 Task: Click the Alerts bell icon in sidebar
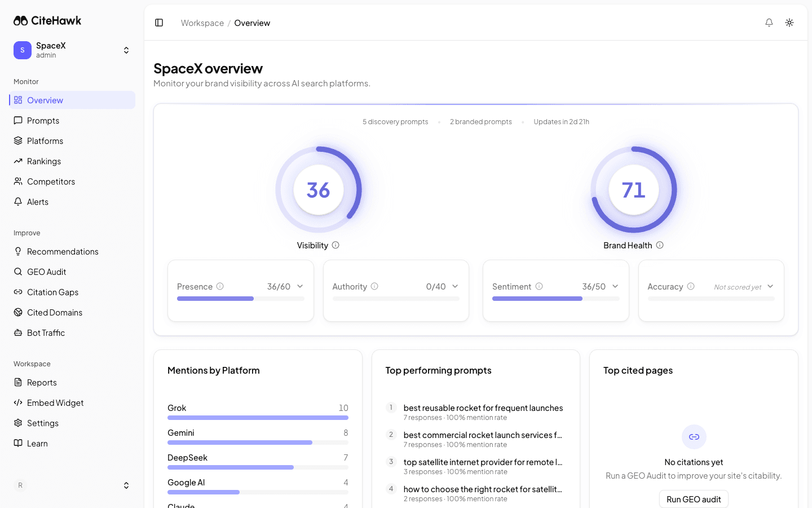pos(18,202)
